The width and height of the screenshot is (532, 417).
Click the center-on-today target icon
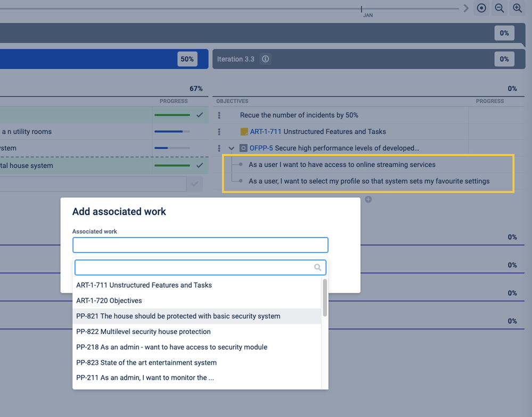pos(481,8)
